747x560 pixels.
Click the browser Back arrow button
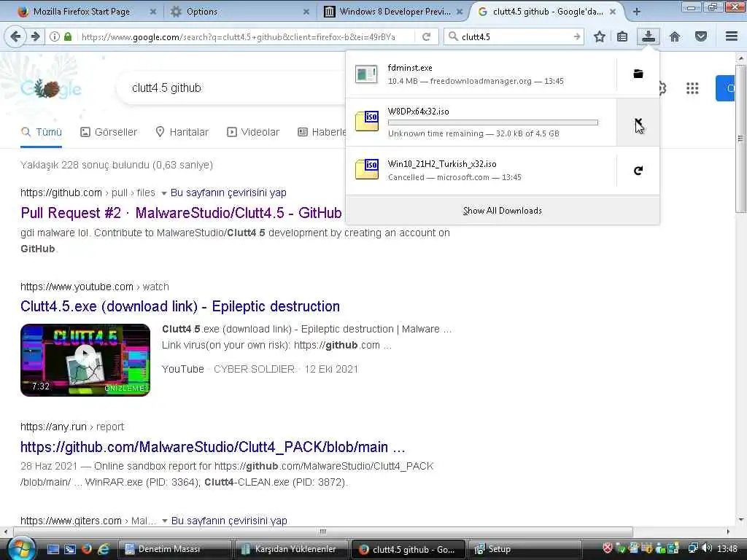tap(15, 36)
